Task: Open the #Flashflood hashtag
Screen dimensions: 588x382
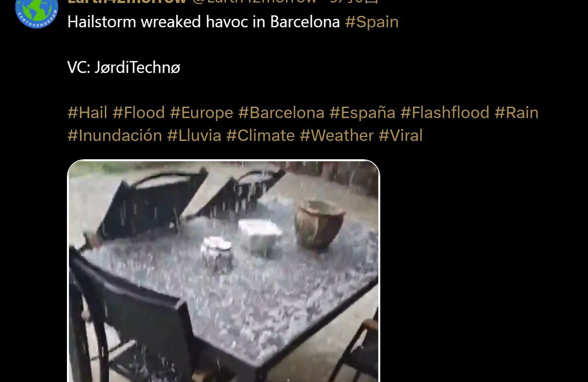Action: click(445, 113)
